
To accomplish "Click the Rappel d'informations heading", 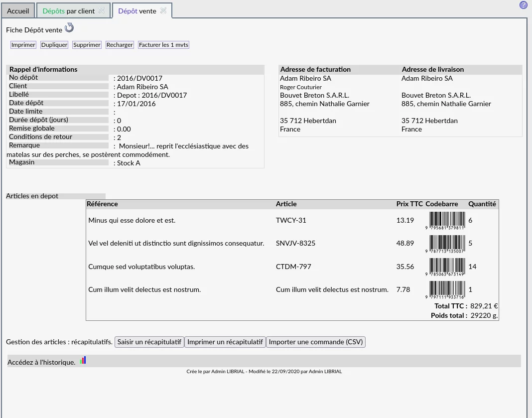I will [x=43, y=70].
